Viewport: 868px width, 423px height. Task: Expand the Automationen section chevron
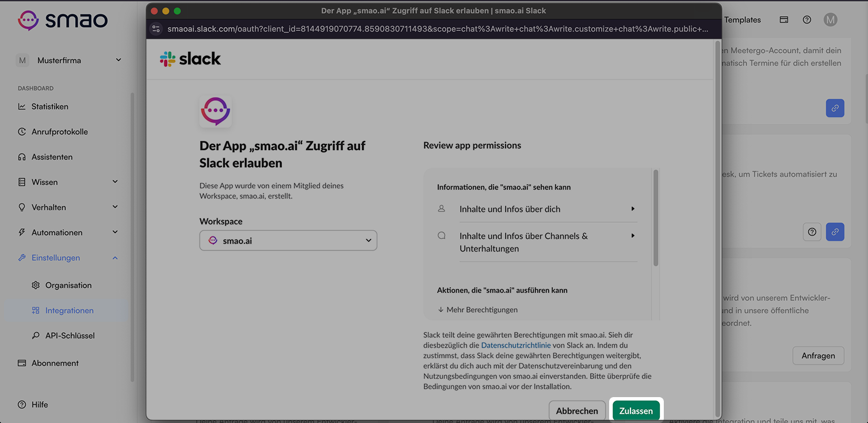(x=115, y=233)
